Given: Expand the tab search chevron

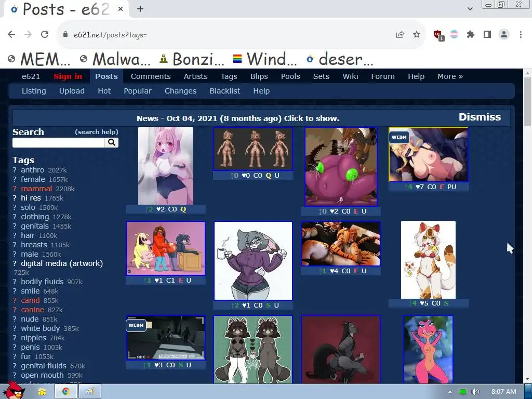Looking at the screenshot, I should [x=470, y=9].
